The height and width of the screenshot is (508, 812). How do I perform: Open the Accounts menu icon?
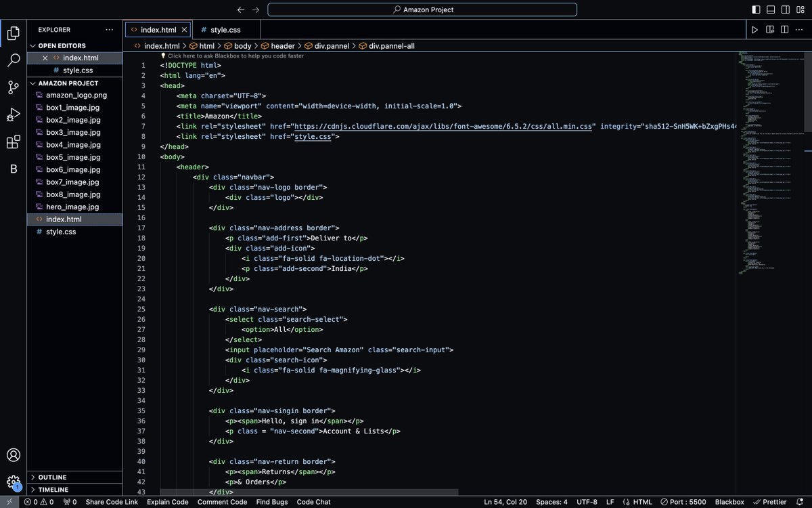point(13,455)
